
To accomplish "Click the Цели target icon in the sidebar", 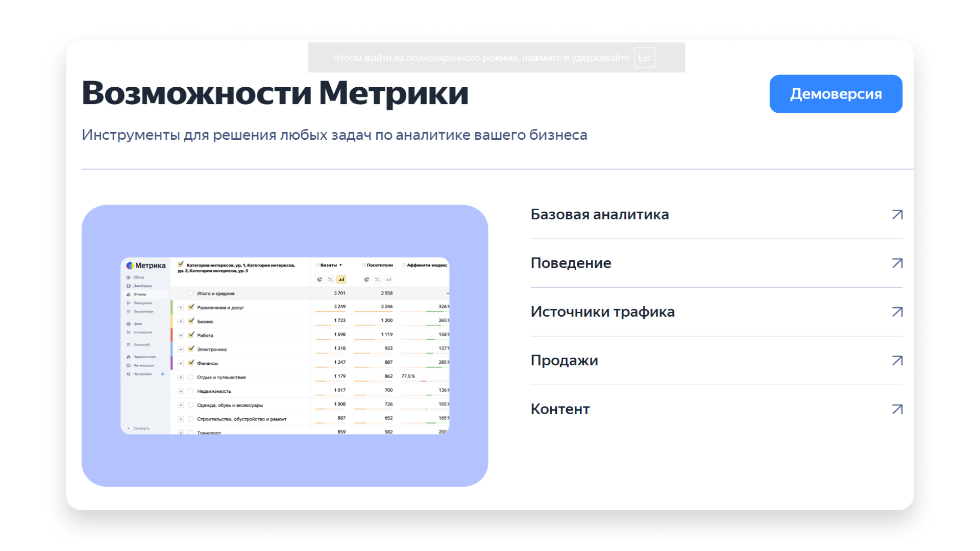I will tap(129, 323).
